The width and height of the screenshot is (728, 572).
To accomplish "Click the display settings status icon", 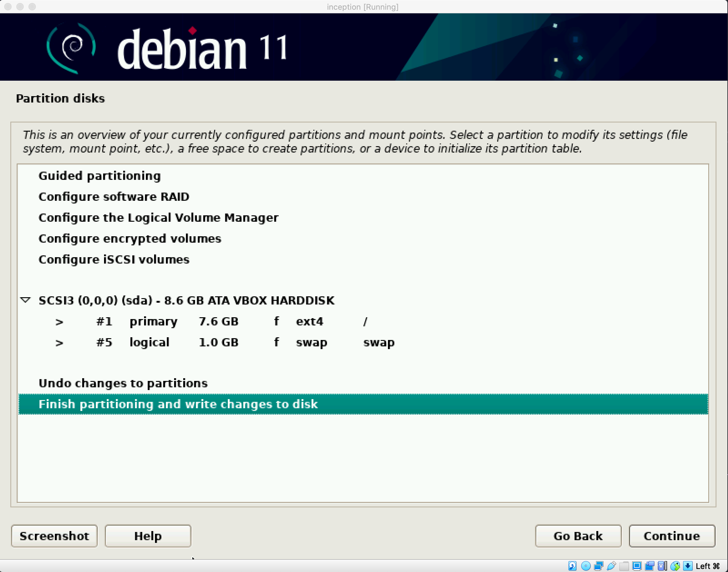I will click(637, 566).
